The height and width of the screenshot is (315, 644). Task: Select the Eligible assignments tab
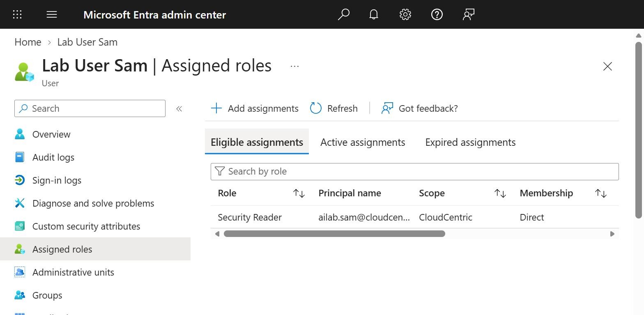click(257, 142)
